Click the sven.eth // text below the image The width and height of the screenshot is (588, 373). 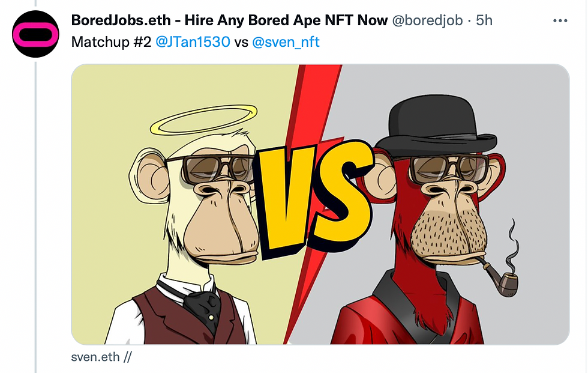(x=101, y=357)
